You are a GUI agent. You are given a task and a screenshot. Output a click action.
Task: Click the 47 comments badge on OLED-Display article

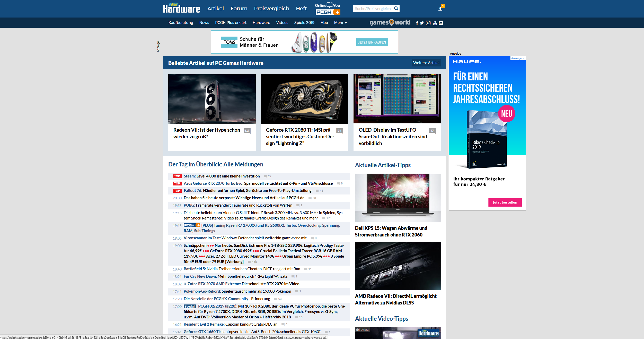432,131
